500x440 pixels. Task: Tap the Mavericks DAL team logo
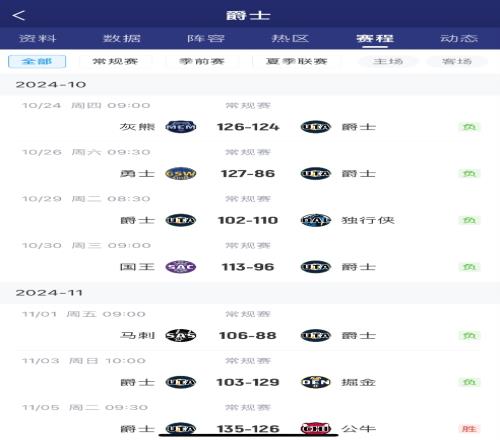click(315, 220)
